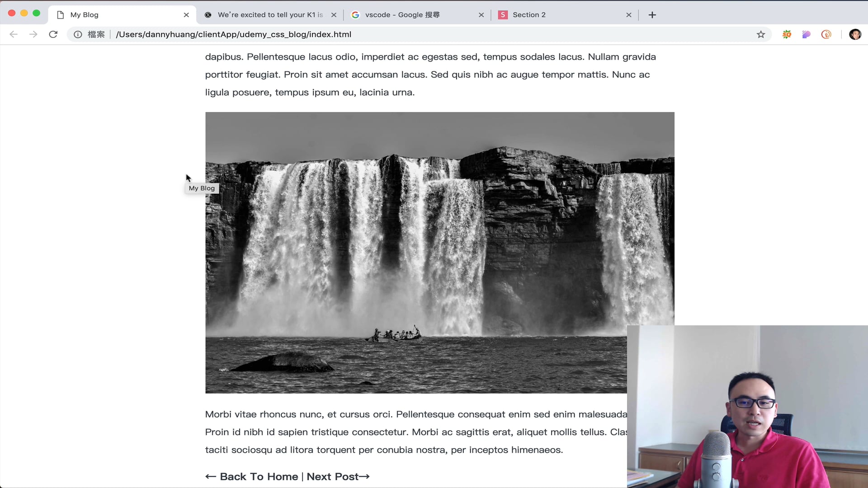
Task: Open the Chrome profile avatar
Action: pyautogui.click(x=855, y=34)
